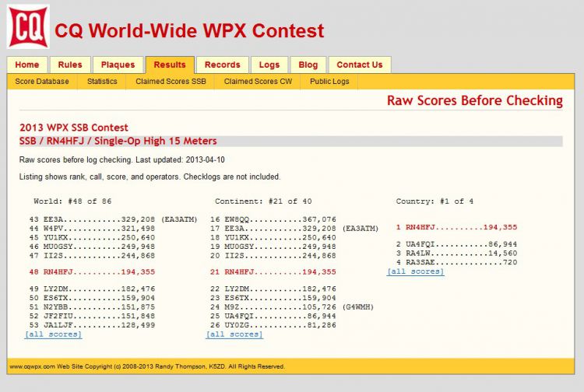
Task: Open the Statistics submenu item
Action: (102, 82)
